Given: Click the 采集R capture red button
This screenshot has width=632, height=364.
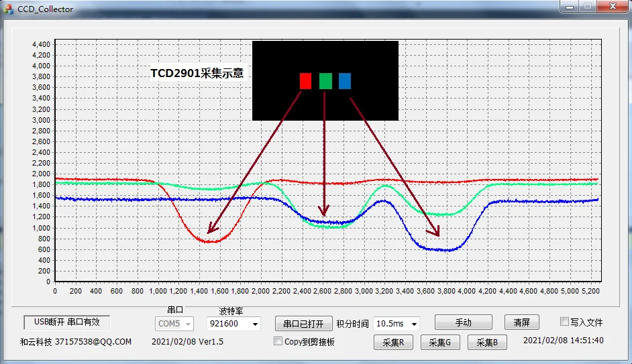Looking at the screenshot, I should 393,343.
